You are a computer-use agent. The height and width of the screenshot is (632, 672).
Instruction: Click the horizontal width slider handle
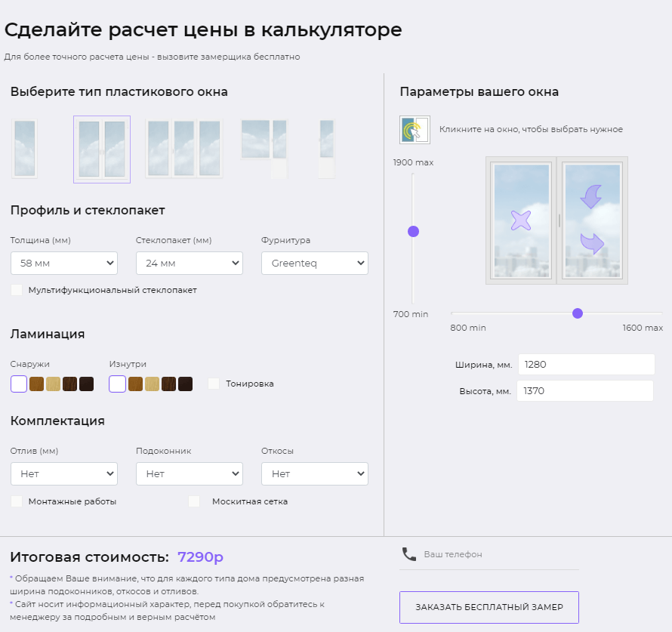[x=578, y=313]
